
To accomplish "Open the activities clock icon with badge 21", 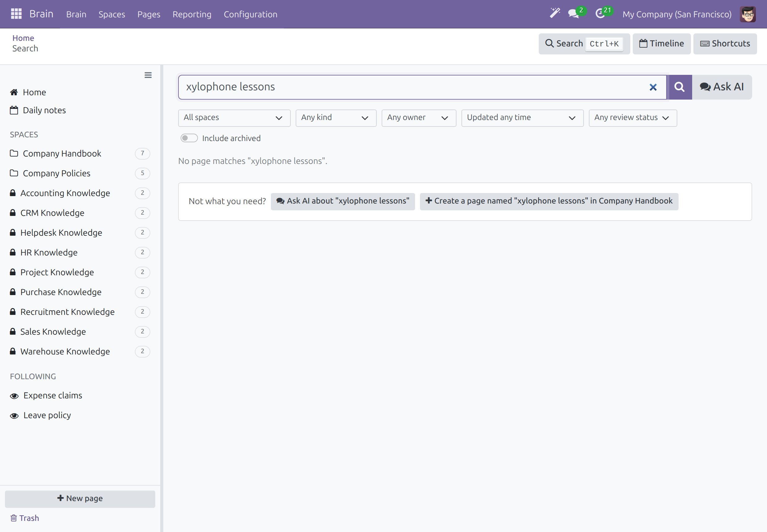I will [604, 13].
